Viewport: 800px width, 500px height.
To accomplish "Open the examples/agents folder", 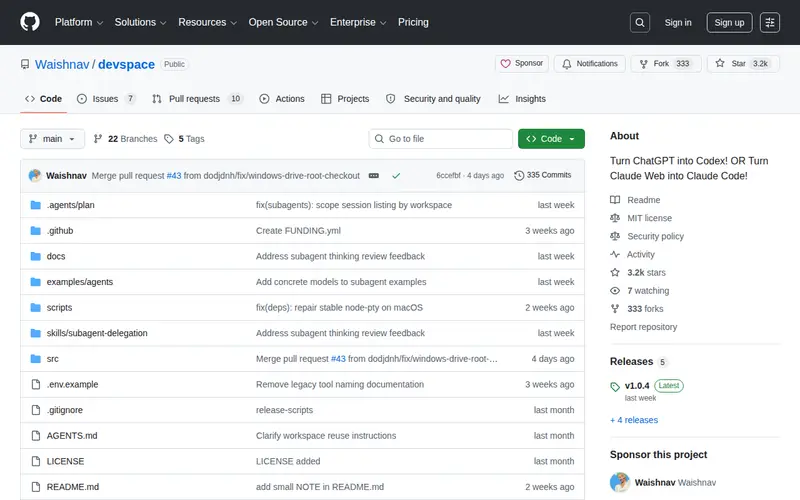I will point(80,282).
